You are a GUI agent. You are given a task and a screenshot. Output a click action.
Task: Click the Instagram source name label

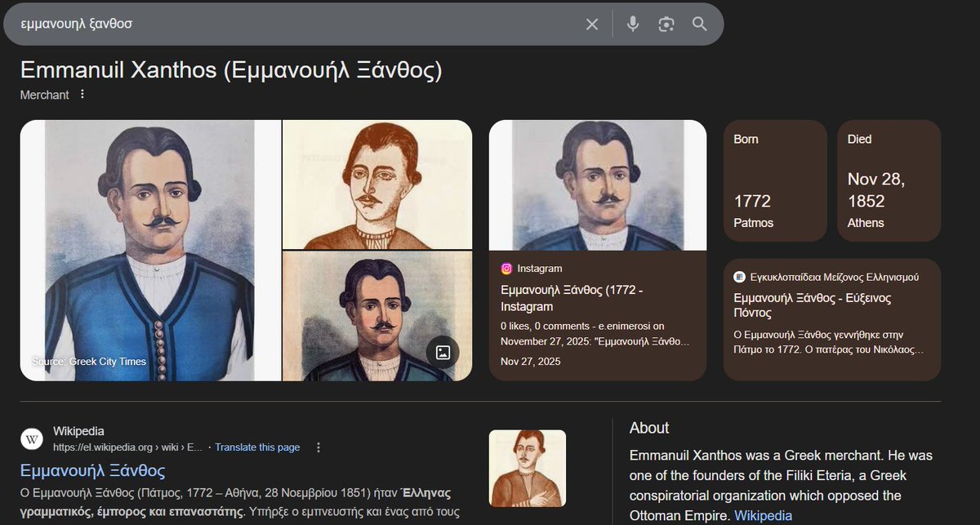click(x=540, y=269)
